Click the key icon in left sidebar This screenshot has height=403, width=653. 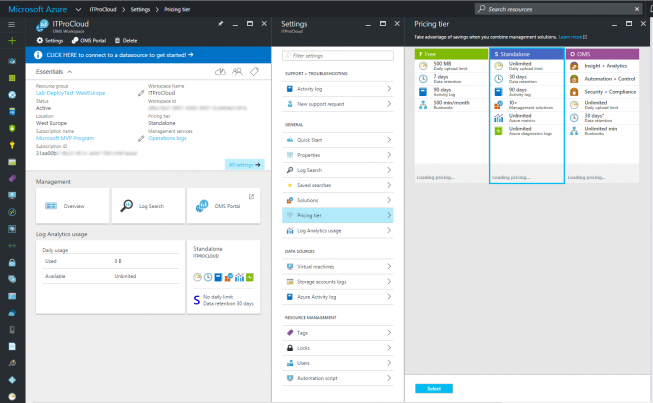coord(12,145)
